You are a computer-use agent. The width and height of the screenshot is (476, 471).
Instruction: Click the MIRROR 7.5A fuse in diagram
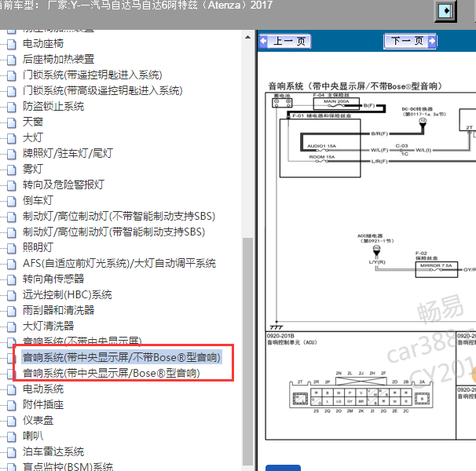tap(436, 269)
